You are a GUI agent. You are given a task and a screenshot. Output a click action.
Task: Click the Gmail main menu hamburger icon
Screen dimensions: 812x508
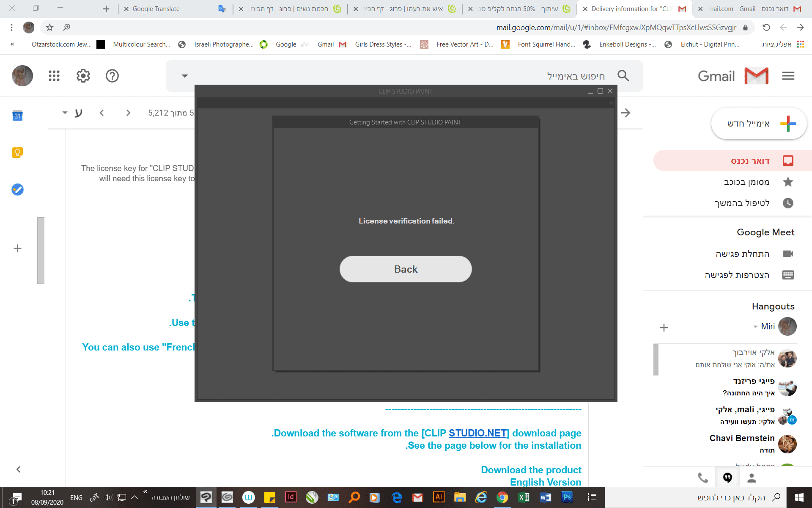[788, 76]
